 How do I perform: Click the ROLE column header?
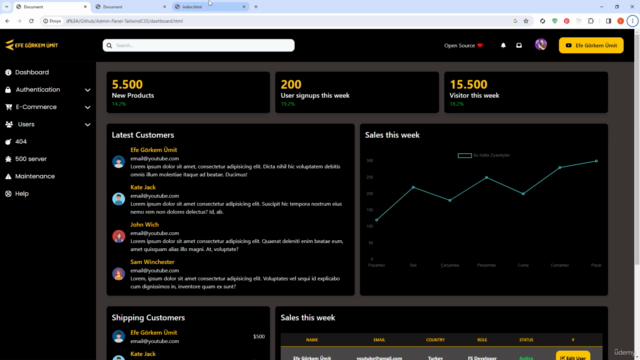[x=482, y=340]
